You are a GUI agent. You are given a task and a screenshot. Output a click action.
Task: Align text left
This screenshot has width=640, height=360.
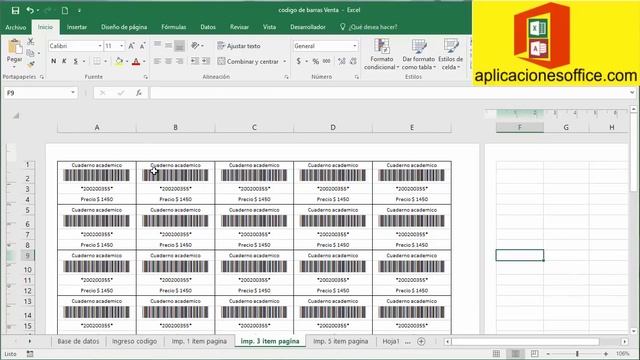[157, 61]
